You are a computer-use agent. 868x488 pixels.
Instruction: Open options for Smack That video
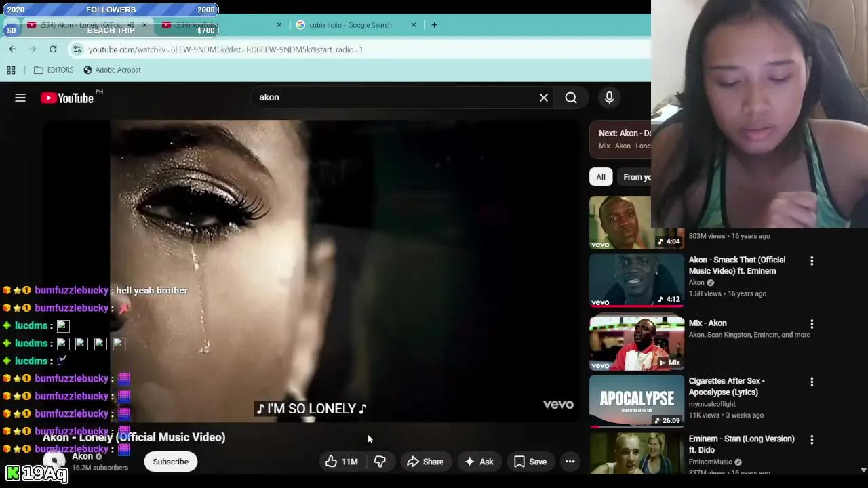pyautogui.click(x=812, y=261)
